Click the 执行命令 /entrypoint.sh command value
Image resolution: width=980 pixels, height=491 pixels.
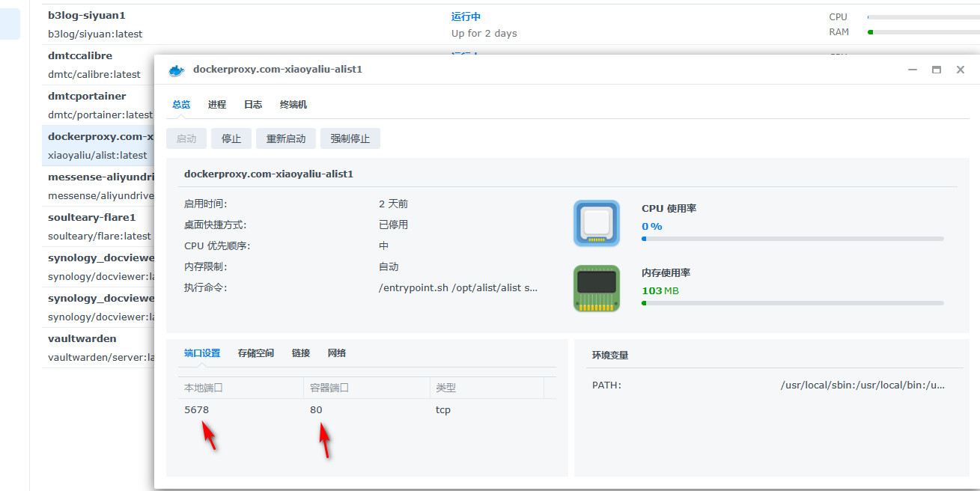point(458,287)
